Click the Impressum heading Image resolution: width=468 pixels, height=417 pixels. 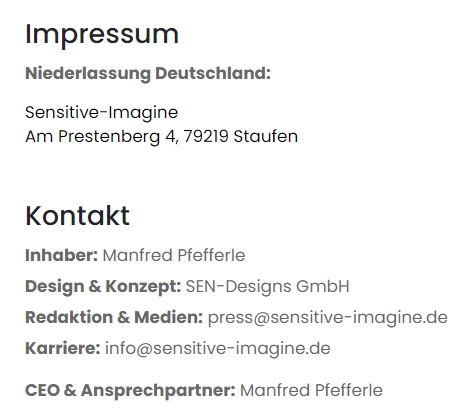pos(102,35)
